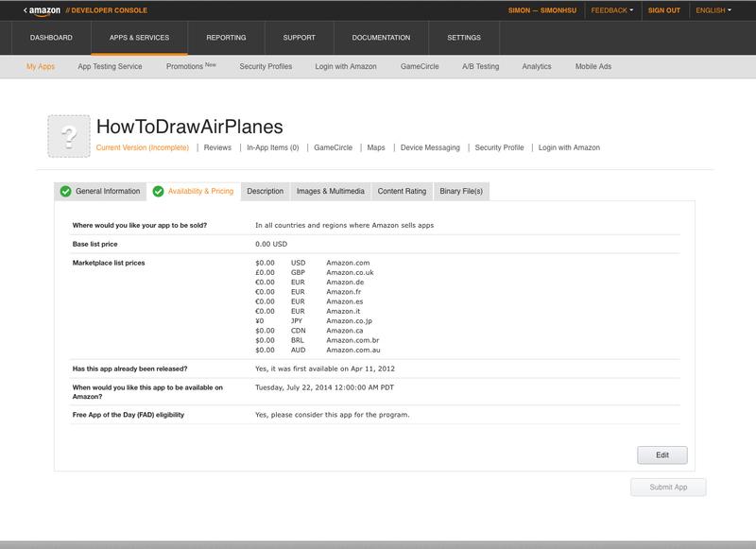Click the Developer Console header text
Image resolution: width=756 pixels, height=549 pixels.
point(107,10)
